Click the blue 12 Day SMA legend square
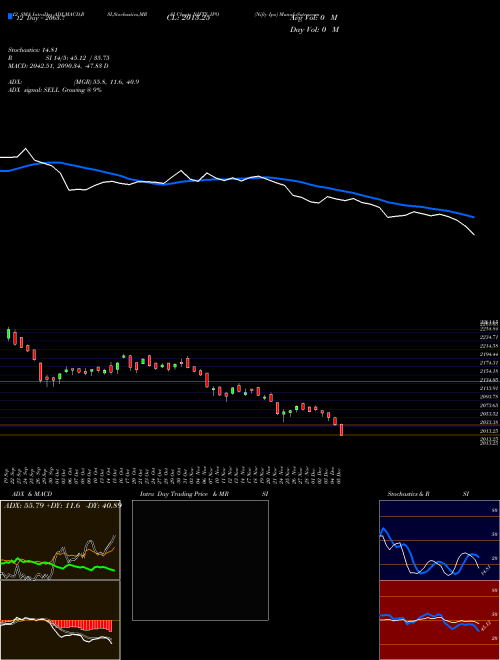This screenshot has height=660, width=500. tap(11, 16)
